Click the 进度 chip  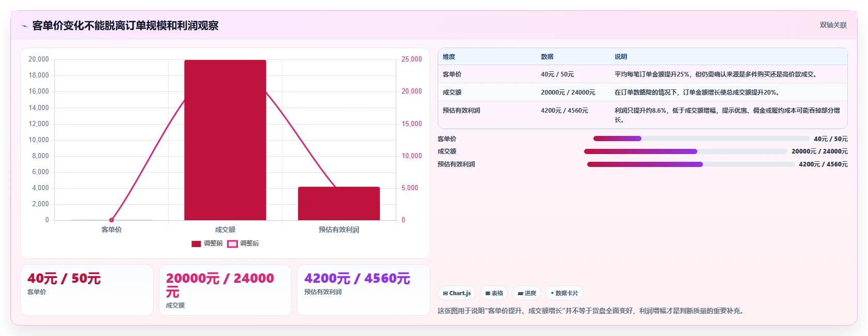527,293
